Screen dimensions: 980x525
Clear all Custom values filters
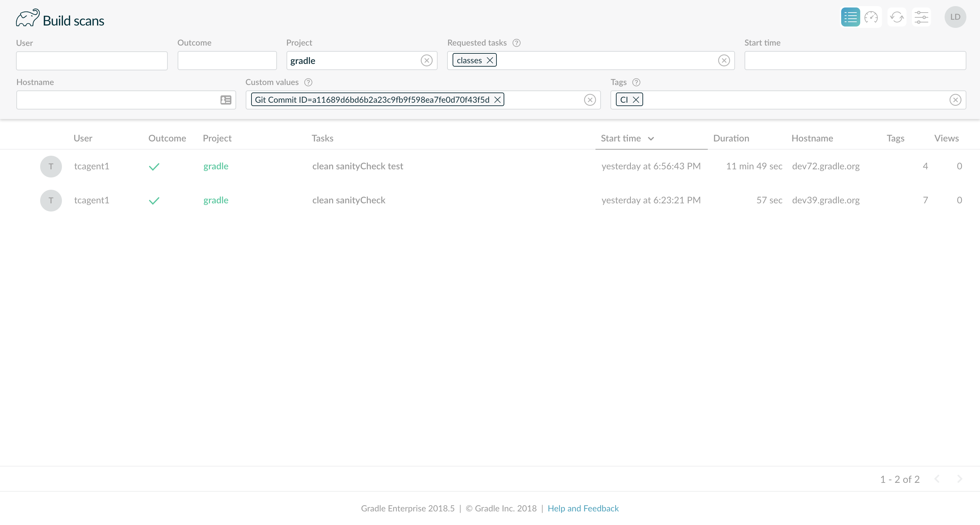[x=590, y=100]
